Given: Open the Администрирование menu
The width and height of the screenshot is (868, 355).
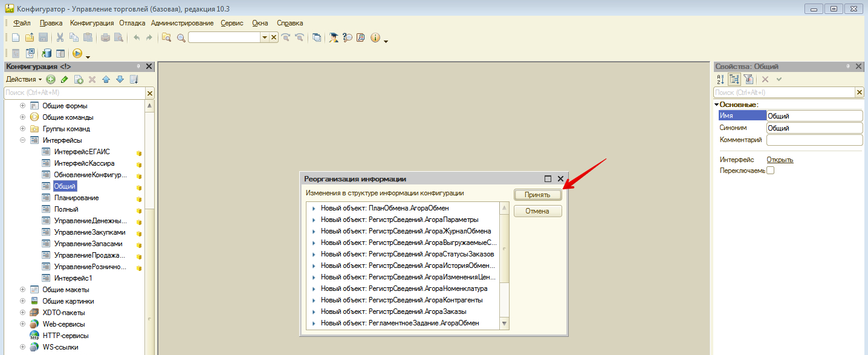Looking at the screenshot, I should point(182,23).
